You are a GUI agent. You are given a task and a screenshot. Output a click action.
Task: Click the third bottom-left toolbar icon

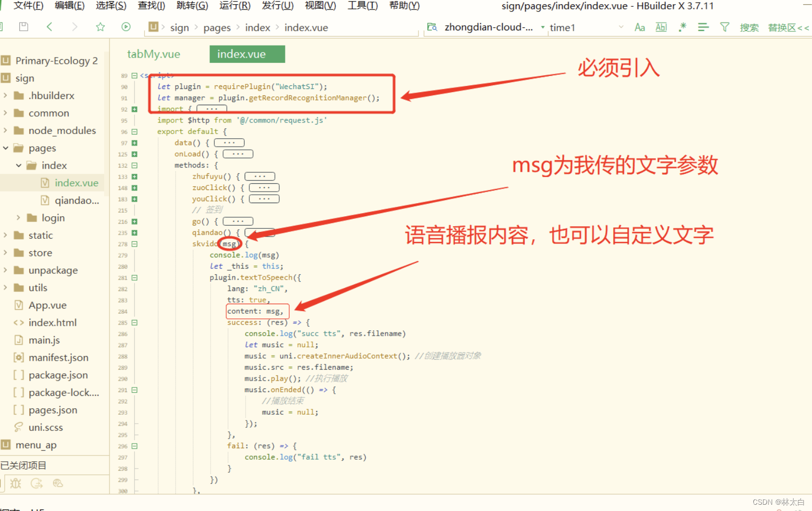(x=58, y=483)
